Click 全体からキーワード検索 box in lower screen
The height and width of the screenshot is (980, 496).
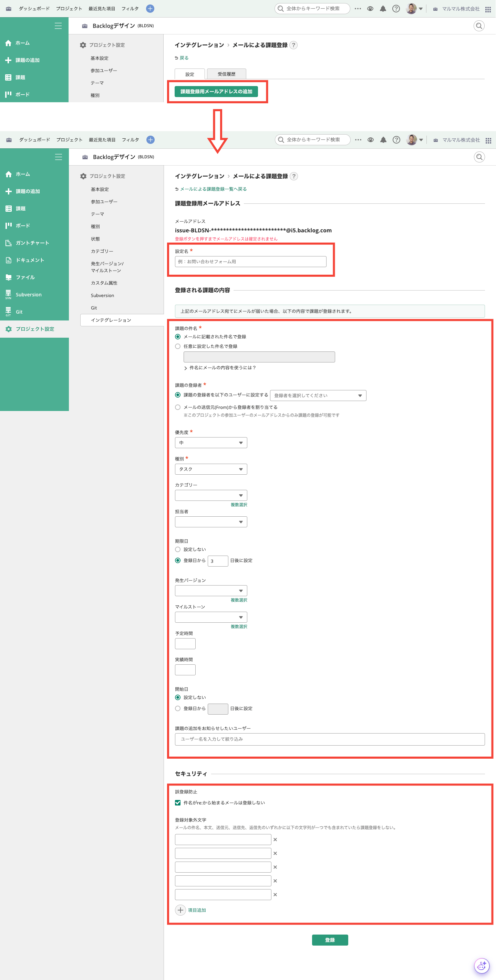312,140
